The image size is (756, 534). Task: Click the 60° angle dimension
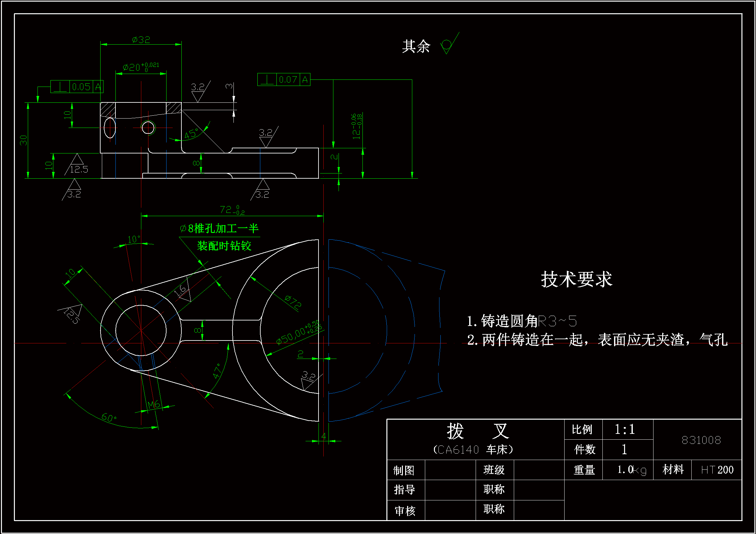(x=109, y=417)
